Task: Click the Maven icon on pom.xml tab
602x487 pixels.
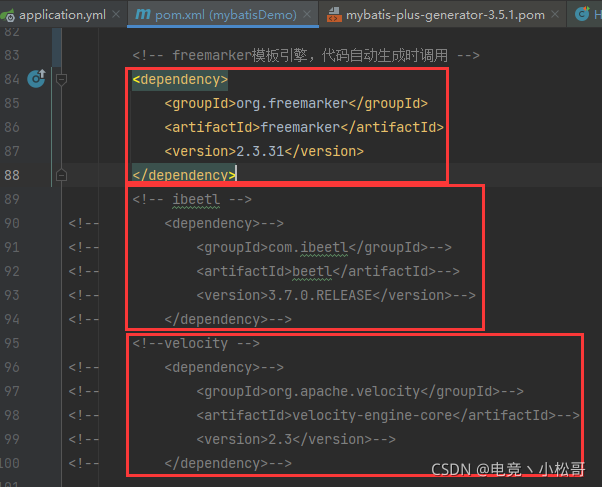Action: tap(143, 14)
